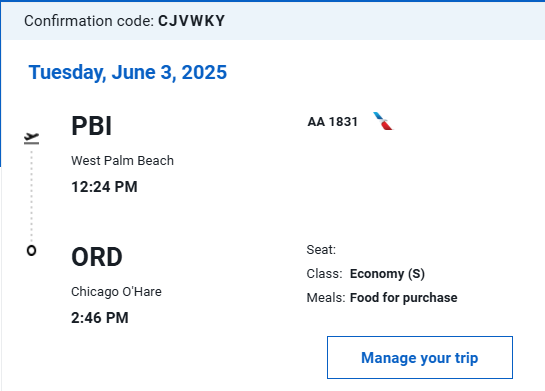This screenshot has width=545, height=391.
Task: Click the Food for purchase meals text
Action: pyautogui.click(x=404, y=298)
